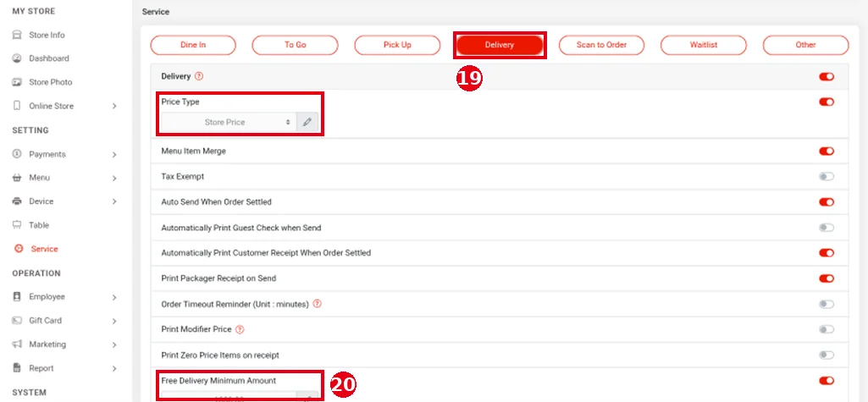Go to Dashboard in sidebar
Screen dimensions: 868x402
49,58
